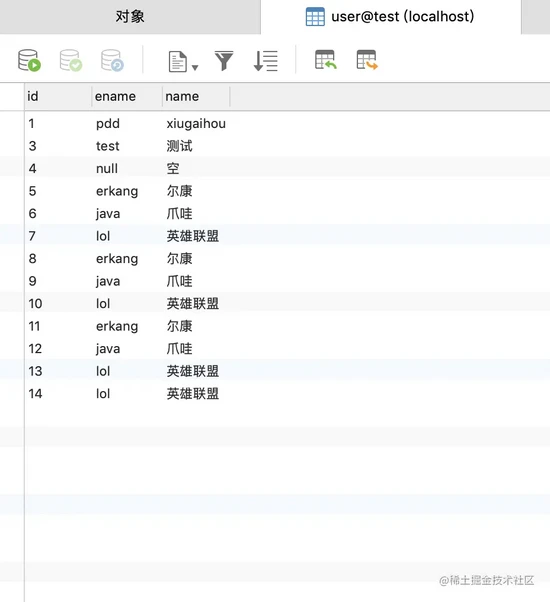Select lol in row with id 13
550x602 pixels.
point(103,371)
